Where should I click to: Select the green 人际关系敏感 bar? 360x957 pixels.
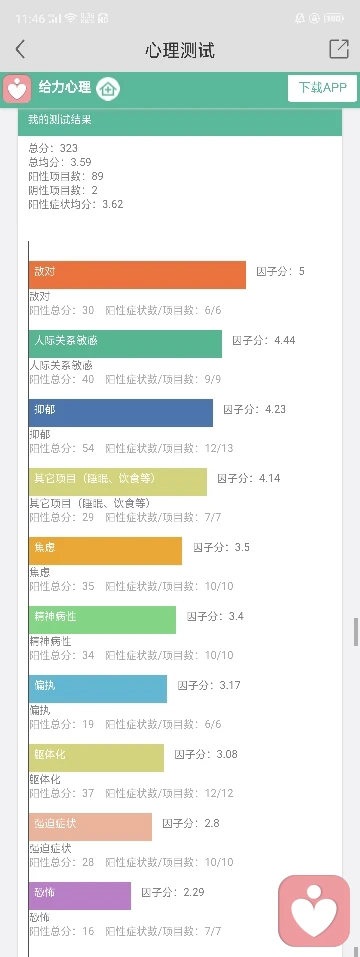coord(125,344)
